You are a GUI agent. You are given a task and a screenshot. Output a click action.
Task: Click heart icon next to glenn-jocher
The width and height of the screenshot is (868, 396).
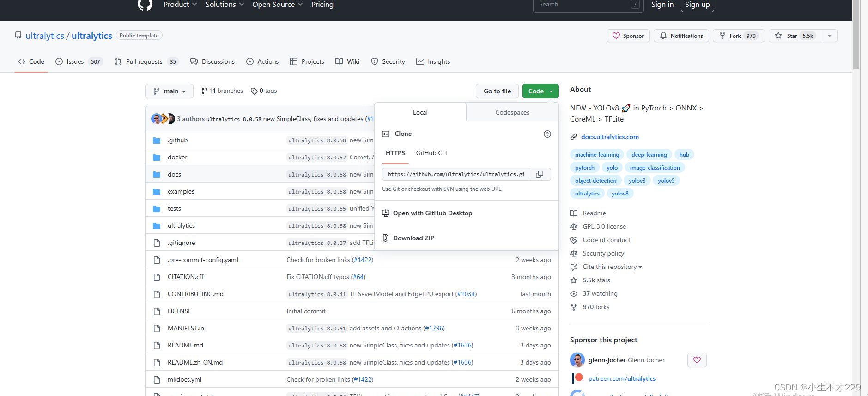[697, 360]
